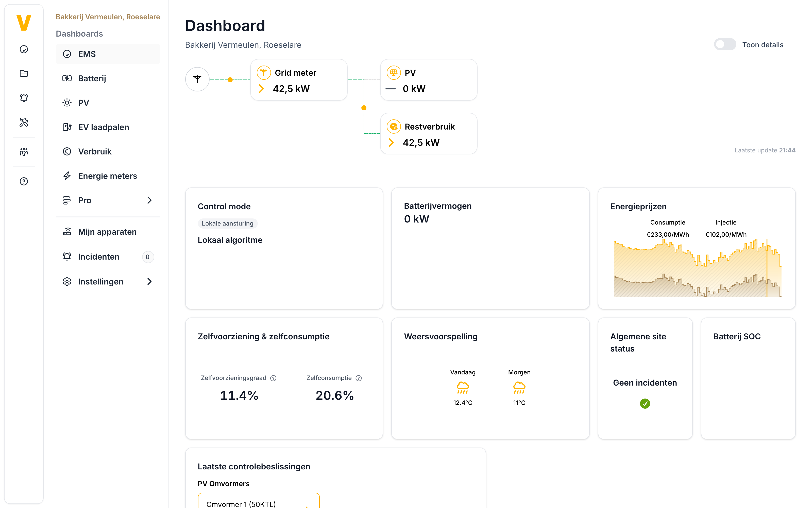Open the Restverbruik card
812x508 pixels.
[429, 134]
